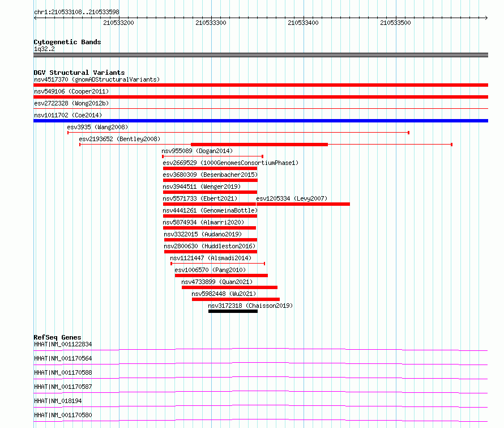504x428 pixels.
Task: Open variant nsv3322015 (Audano2019) label
Action: coord(203,234)
